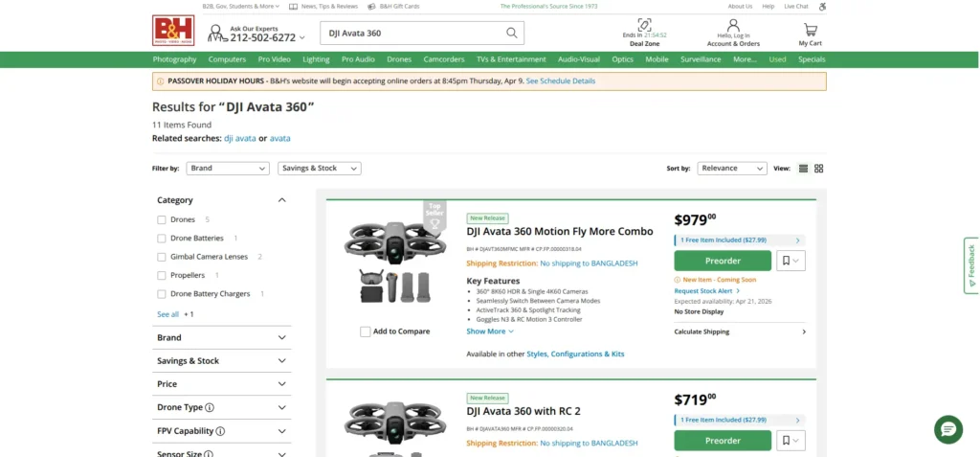The image size is (980, 457).
Task: Check the Drones category checkbox
Action: 162,219
